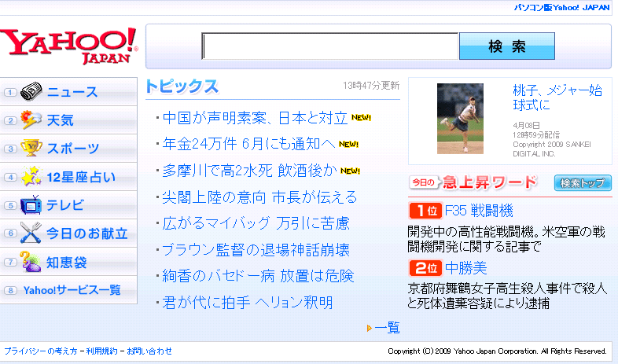This screenshot has width=618, height=364.
Task: Click the number 6 key badge
Action: point(11,233)
